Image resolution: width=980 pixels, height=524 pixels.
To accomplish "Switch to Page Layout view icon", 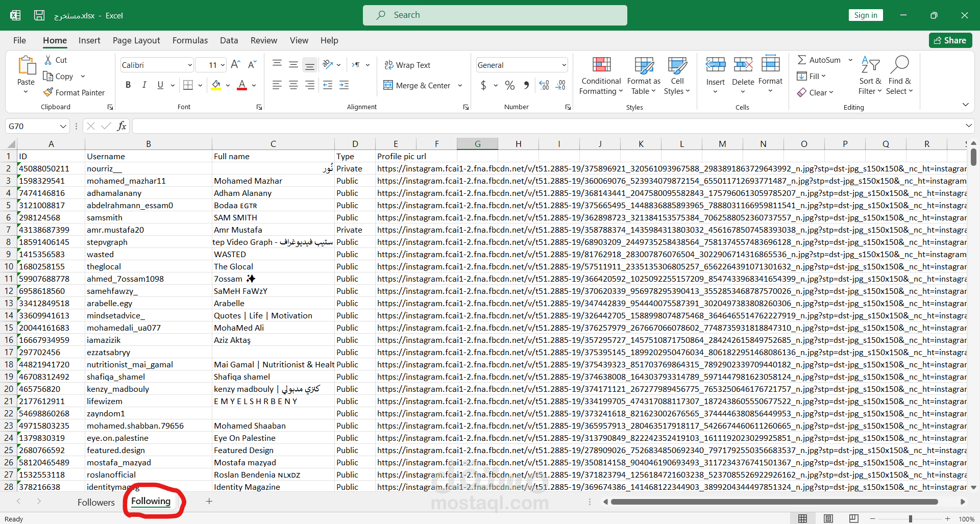I will (x=828, y=518).
